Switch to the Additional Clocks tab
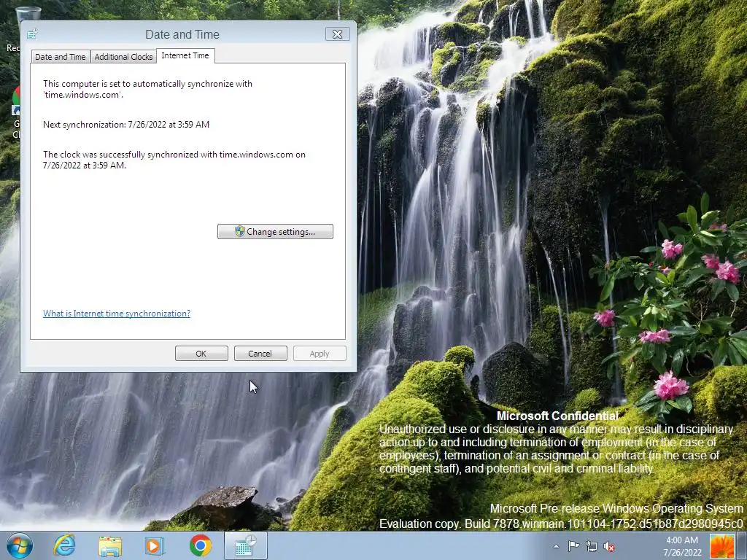 [123, 57]
